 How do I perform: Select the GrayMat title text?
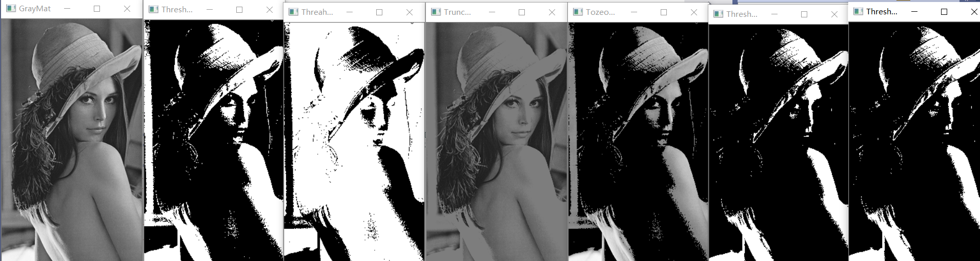point(35,9)
